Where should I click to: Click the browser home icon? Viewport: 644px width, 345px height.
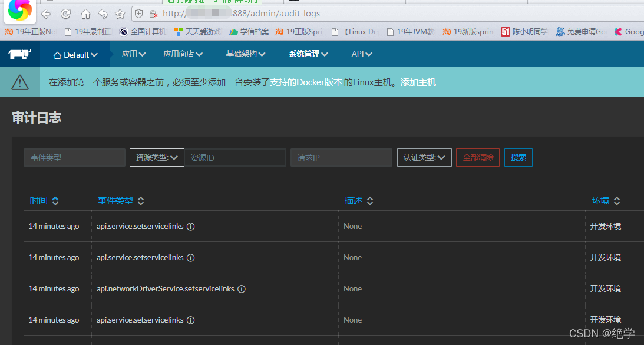click(x=85, y=14)
